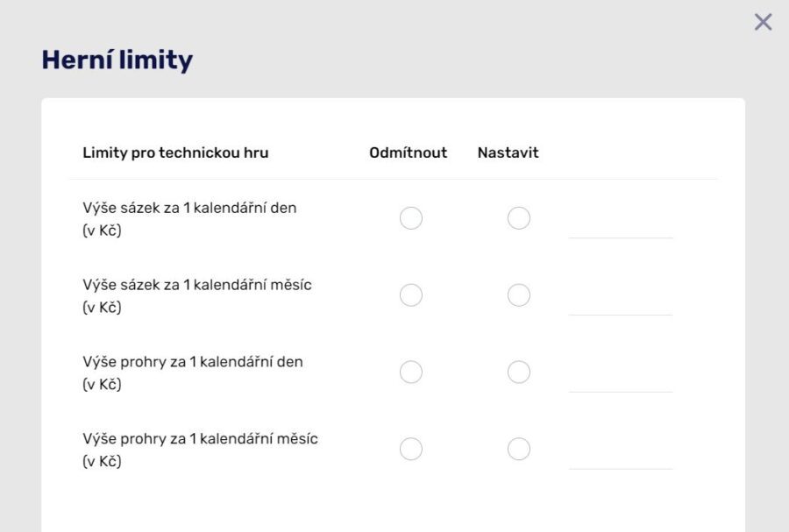
Task: Click the monthly loss amount input field
Action: pyautogui.click(x=621, y=455)
